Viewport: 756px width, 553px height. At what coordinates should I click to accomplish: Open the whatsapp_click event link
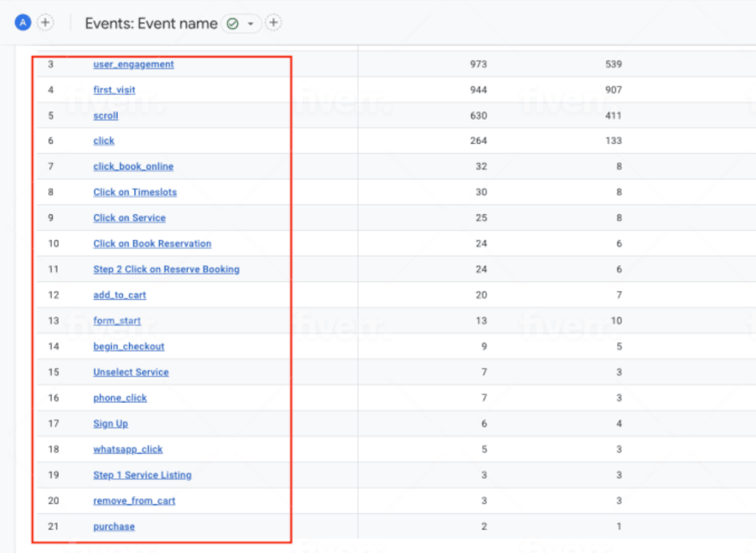pyautogui.click(x=128, y=449)
